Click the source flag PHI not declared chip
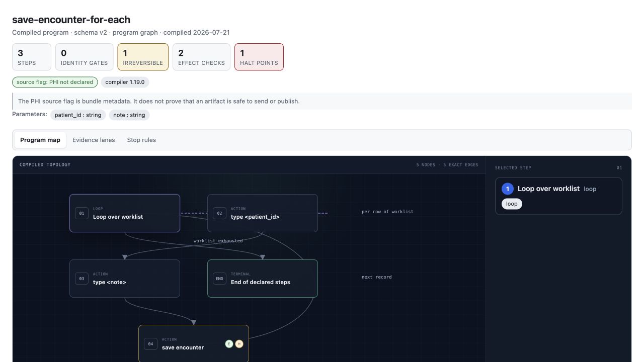Viewport: 644px width, 362px height. [x=55, y=82]
